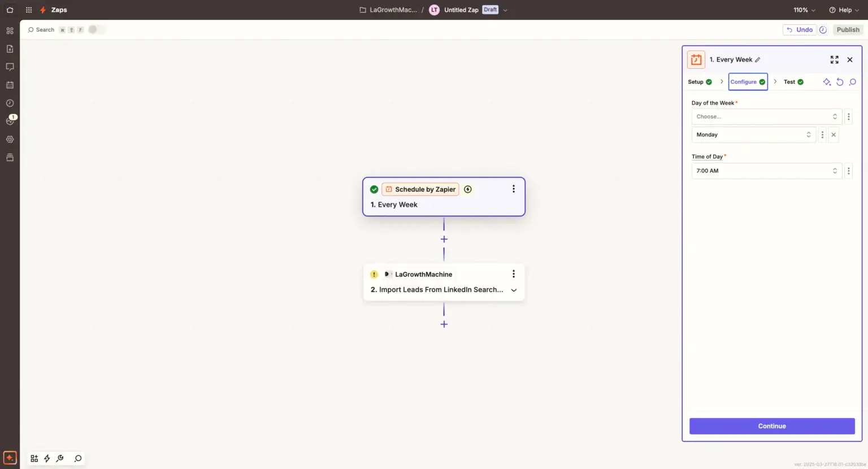Open the Zapier app grid launcher
This screenshot has height=469, width=868.
coord(28,10)
